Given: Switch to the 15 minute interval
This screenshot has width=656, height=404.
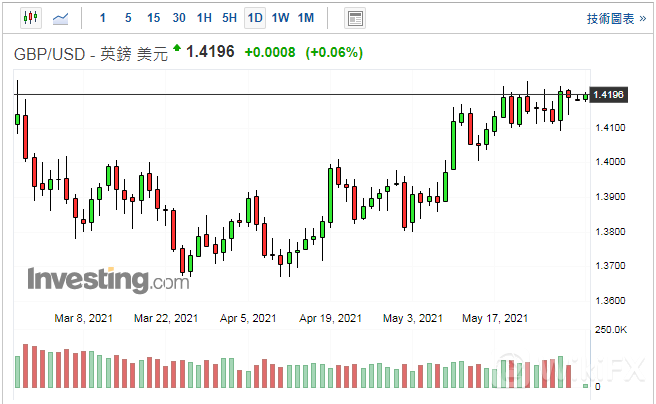Looking at the screenshot, I should pyautogui.click(x=153, y=18).
